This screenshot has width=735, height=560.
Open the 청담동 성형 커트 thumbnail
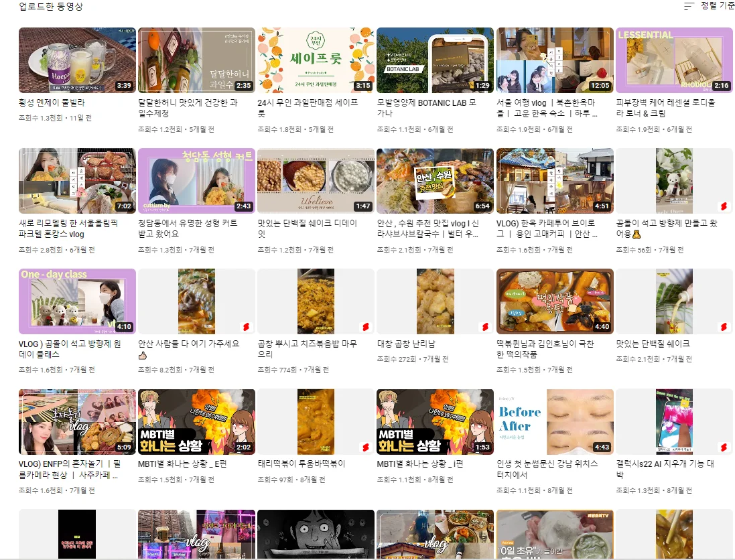(196, 181)
